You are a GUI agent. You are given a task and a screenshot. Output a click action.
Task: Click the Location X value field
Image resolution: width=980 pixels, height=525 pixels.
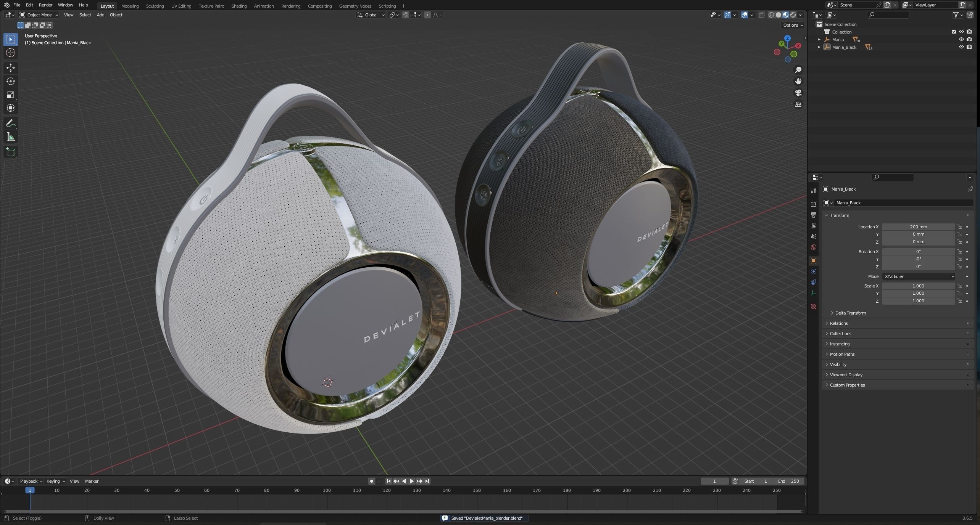tap(918, 227)
